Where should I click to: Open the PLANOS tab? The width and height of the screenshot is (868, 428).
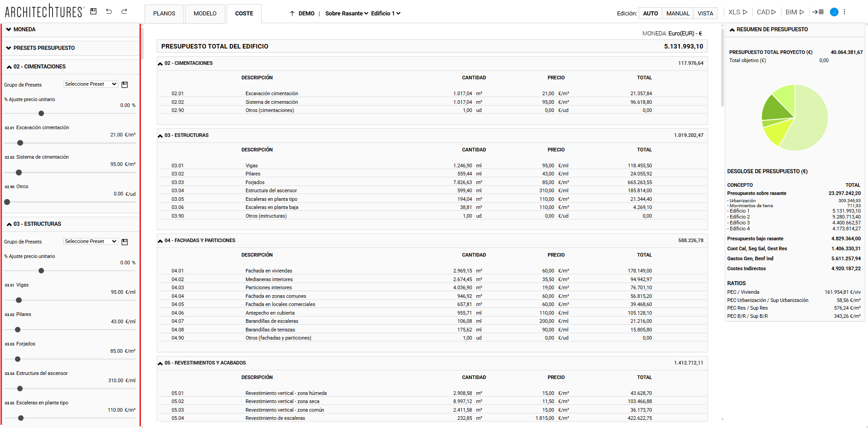(164, 14)
